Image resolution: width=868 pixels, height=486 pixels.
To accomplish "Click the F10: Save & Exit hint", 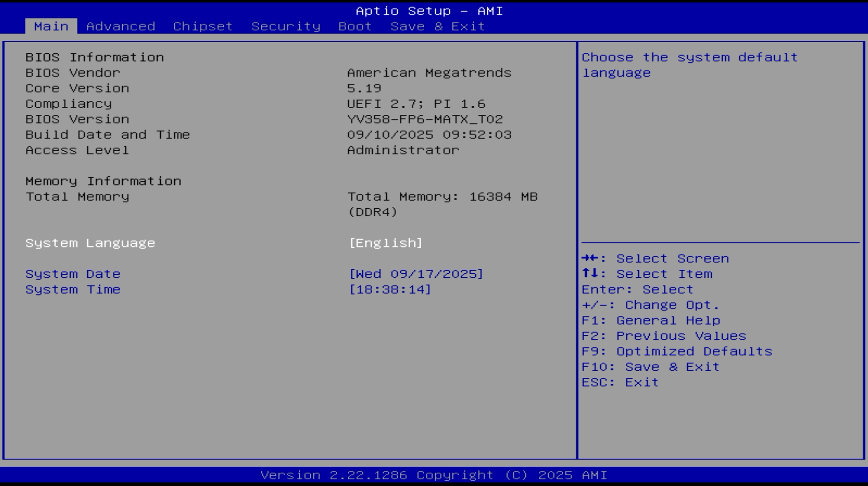I will 651,367.
